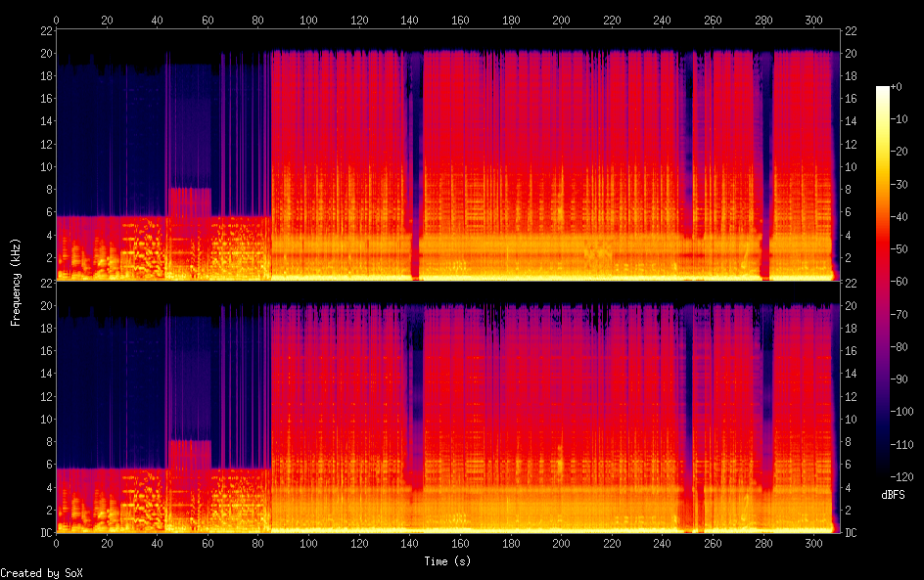The image size is (924, 580).
Task: Click "80" on the top time axis
Action: click(x=258, y=20)
